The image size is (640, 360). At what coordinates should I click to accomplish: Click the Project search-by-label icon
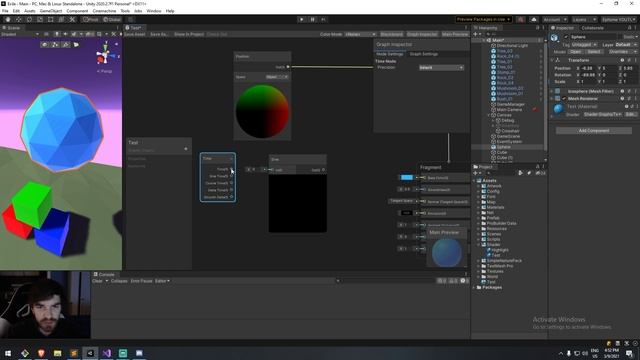click(529, 173)
